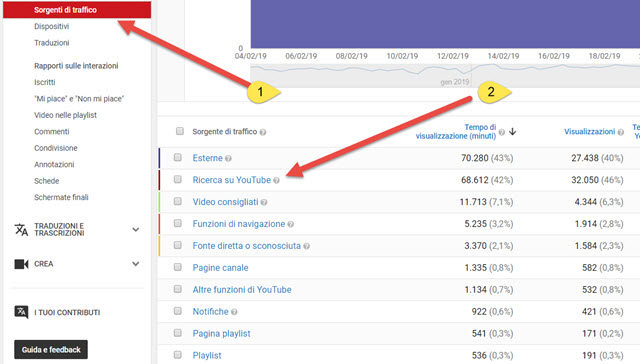Image resolution: width=640 pixels, height=364 pixels.
Task: Click help icon next to Sorgente di traffico header
Action: (x=263, y=132)
